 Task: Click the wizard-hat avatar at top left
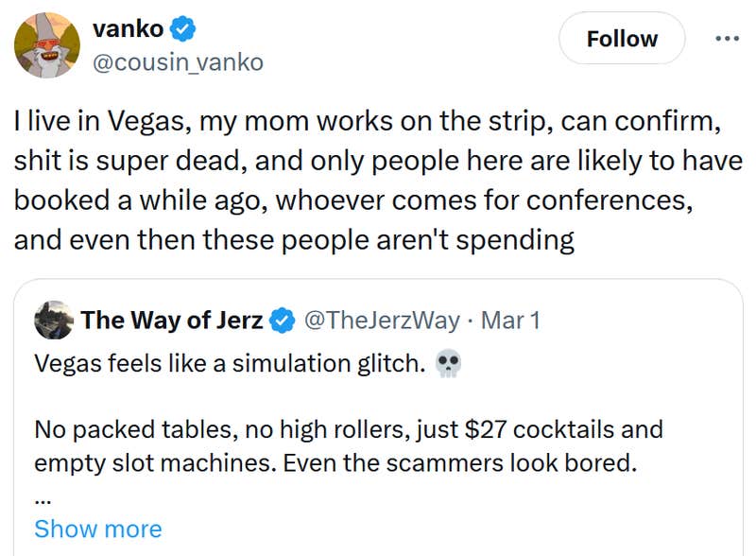click(44, 43)
